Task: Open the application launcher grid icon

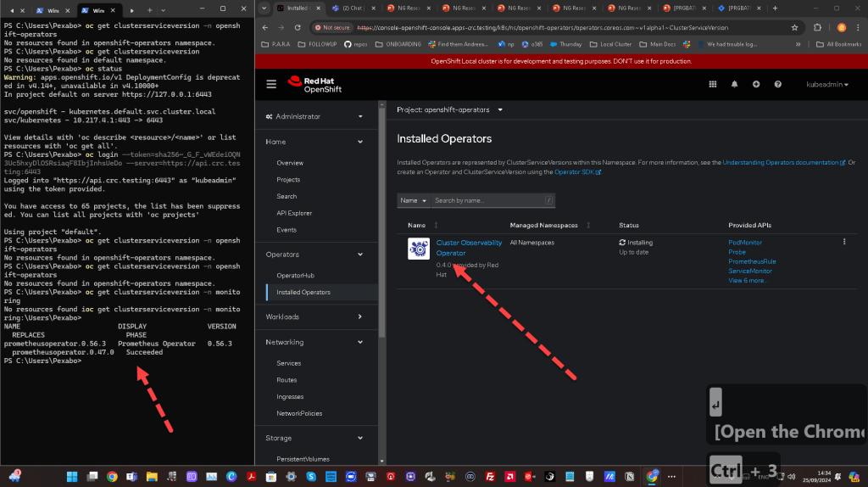Action: coord(712,84)
